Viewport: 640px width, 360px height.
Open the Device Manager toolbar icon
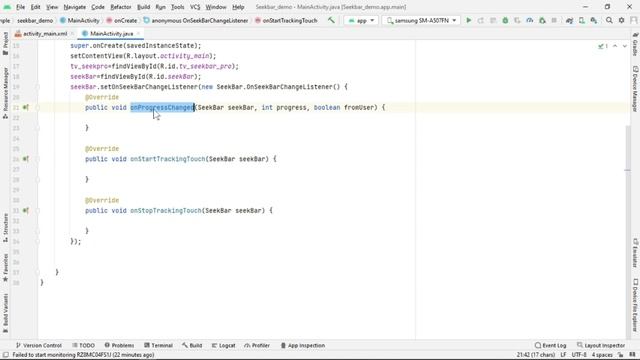pyautogui.click(x=582, y=20)
